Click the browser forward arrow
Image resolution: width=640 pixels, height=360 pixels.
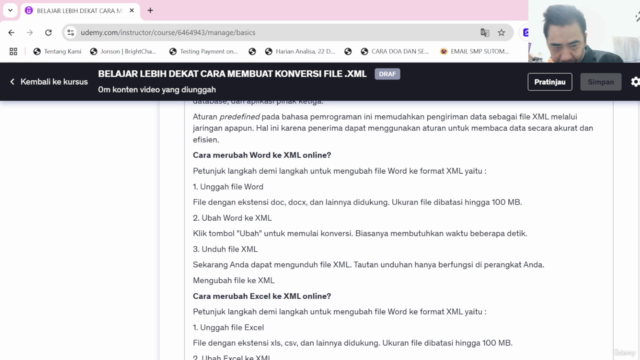tap(30, 33)
